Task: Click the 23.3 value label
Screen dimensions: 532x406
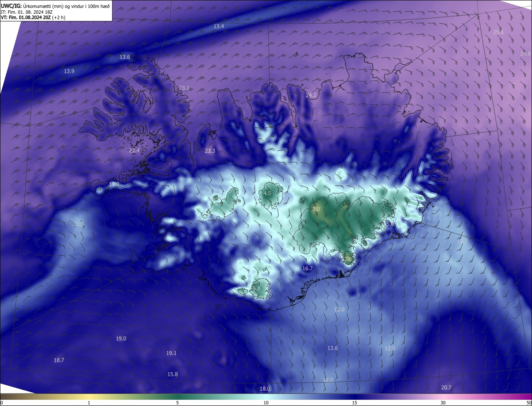Action: click(210, 151)
